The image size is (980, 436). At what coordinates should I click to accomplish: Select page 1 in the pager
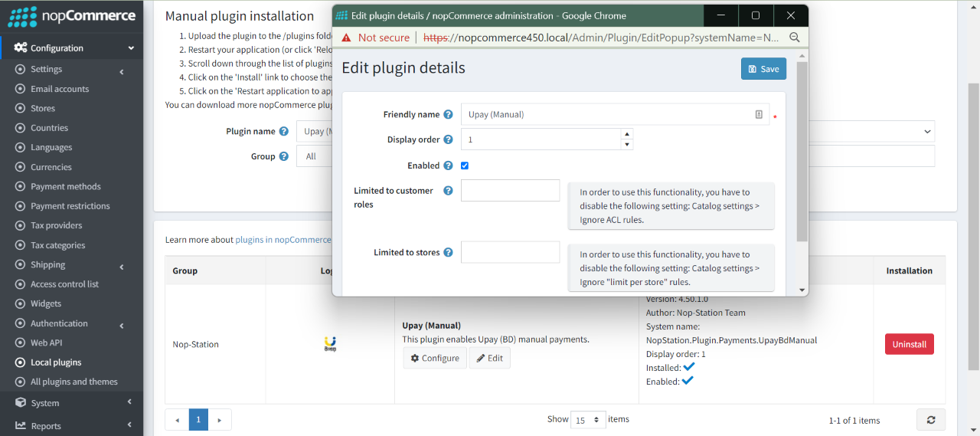(198, 420)
